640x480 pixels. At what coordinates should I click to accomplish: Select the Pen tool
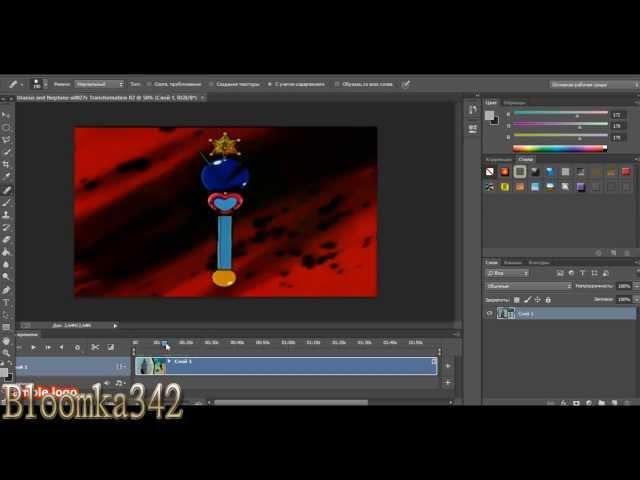6,290
